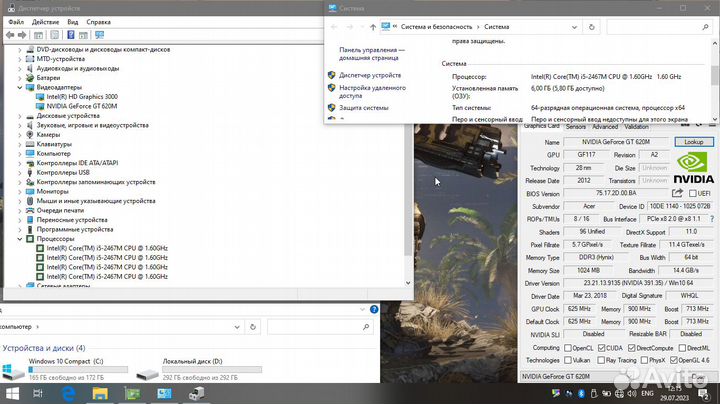Click Refresh button in System window address bar
The height and width of the screenshot is (404, 720).
591,27
